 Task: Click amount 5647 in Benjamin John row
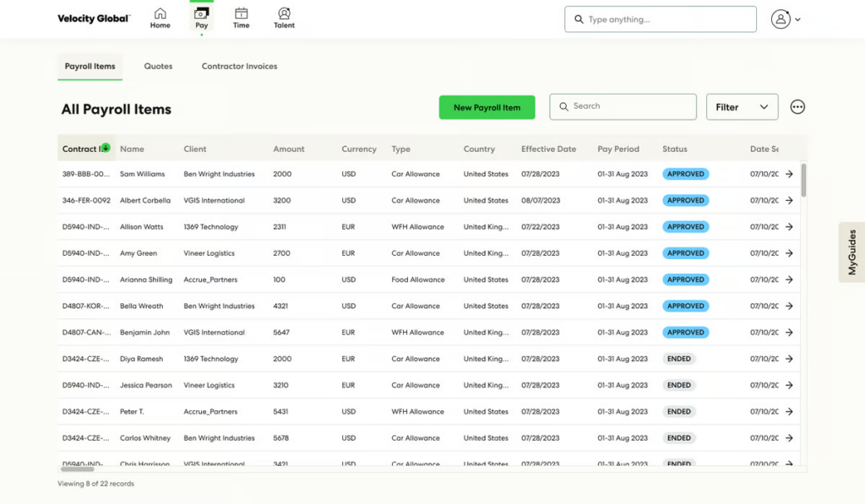[x=280, y=333]
